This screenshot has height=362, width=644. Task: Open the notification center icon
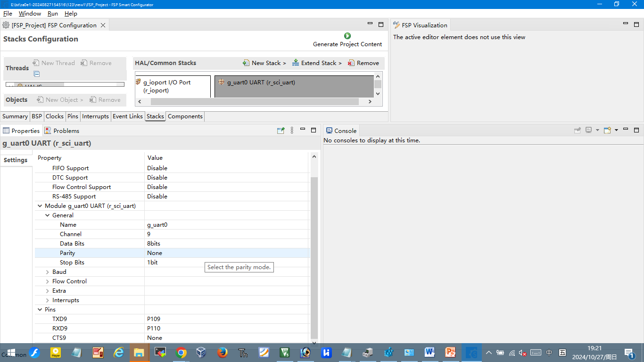629,353
